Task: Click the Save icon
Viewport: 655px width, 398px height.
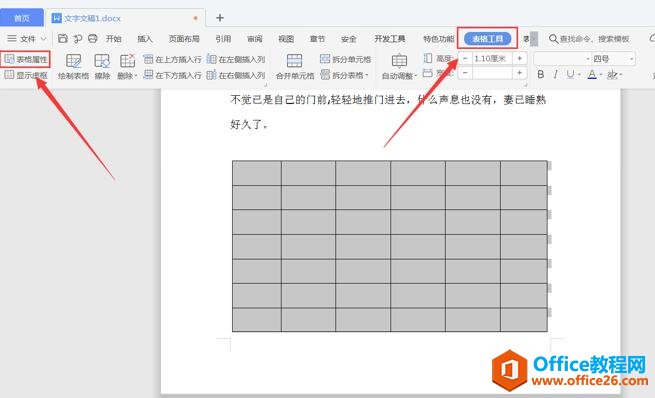Action: pyautogui.click(x=63, y=39)
